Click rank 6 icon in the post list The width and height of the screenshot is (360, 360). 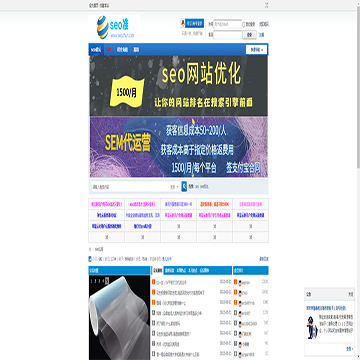tap(154, 333)
